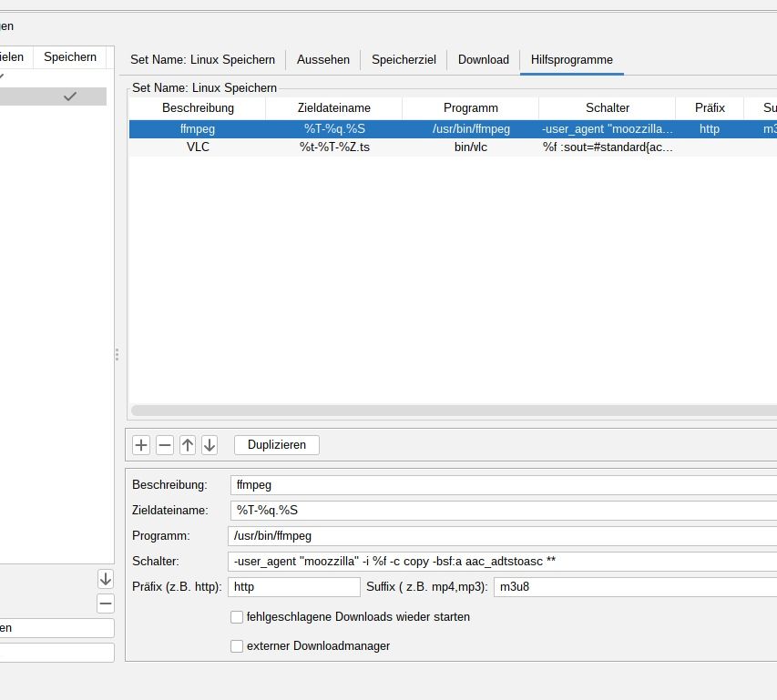This screenshot has height=700, width=777.
Task: Click the -user_agent switches cell in ffmpeg row
Action: point(608,128)
